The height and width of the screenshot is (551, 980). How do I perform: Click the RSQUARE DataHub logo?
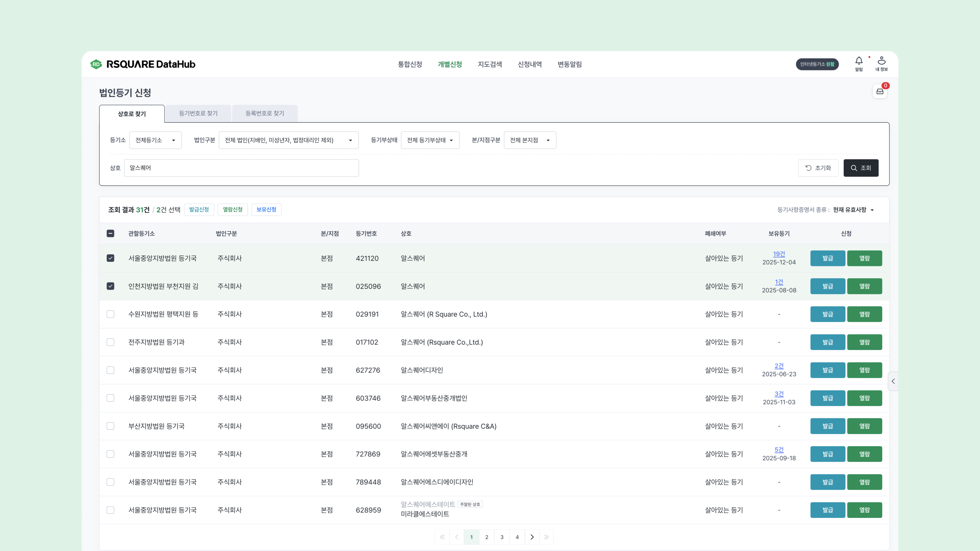pyautogui.click(x=143, y=64)
